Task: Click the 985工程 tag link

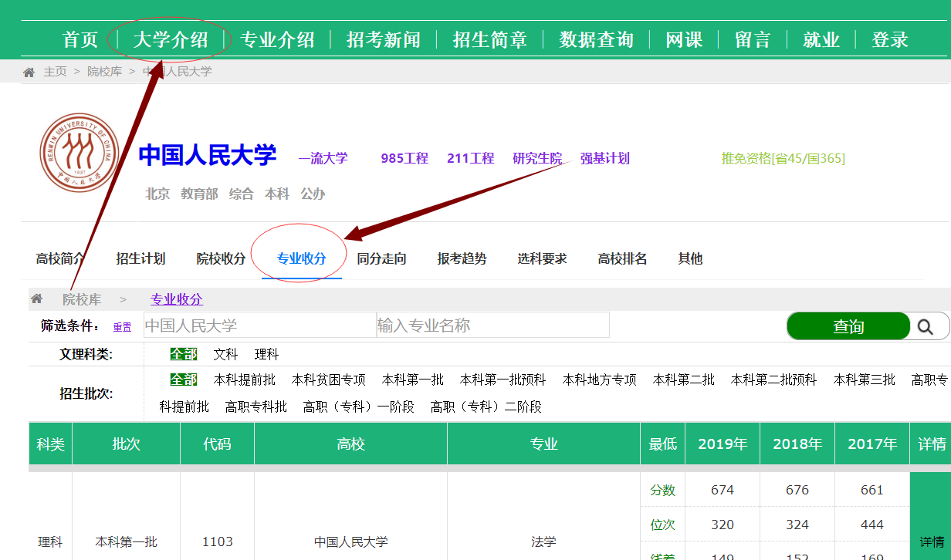Action: [x=404, y=158]
